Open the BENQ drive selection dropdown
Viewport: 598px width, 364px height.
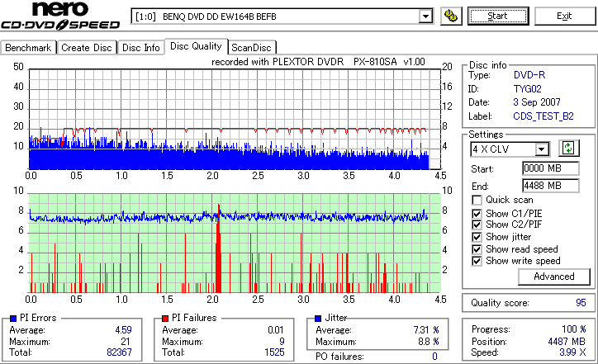[282, 17]
